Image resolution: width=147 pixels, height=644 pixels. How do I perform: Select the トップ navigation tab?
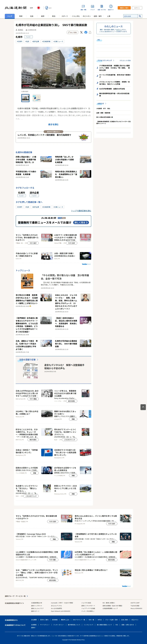[x=10, y=16]
